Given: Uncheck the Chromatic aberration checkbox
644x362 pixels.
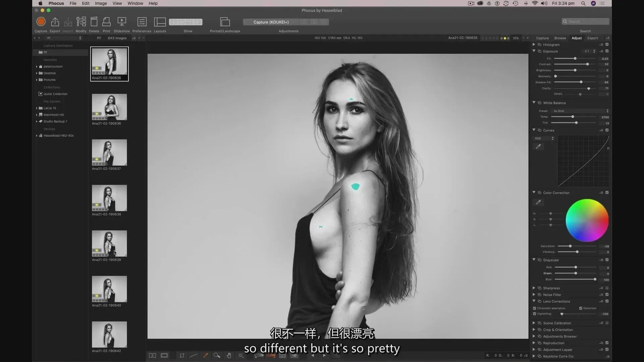Looking at the screenshot, I should coord(535,308).
